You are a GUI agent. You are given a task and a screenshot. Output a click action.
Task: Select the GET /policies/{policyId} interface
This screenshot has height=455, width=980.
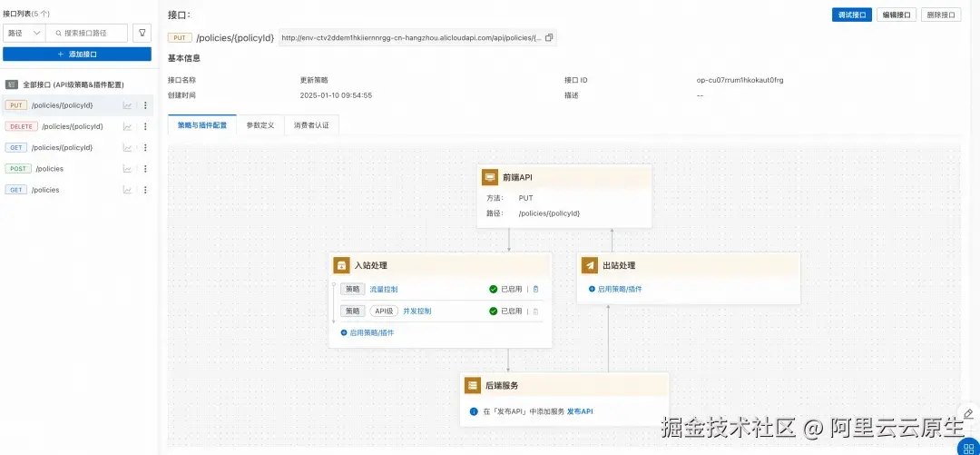click(77, 148)
